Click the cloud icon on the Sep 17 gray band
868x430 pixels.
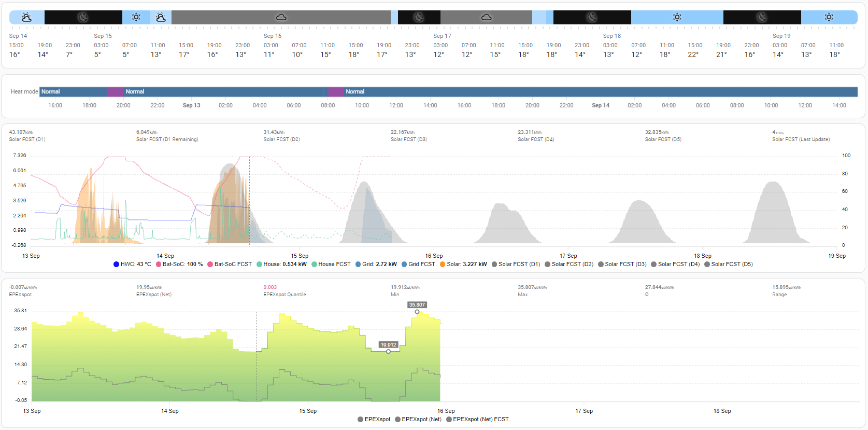486,17
